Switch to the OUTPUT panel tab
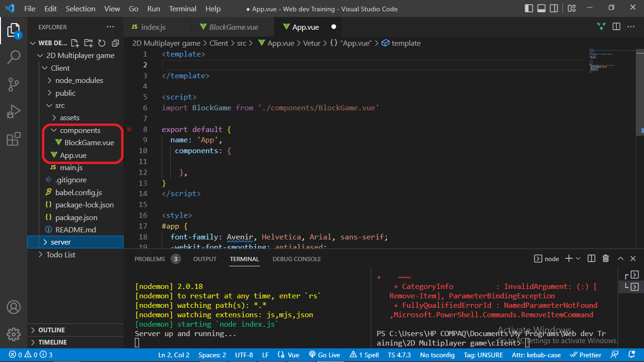Viewport: 644px width, 362px height. click(205, 259)
